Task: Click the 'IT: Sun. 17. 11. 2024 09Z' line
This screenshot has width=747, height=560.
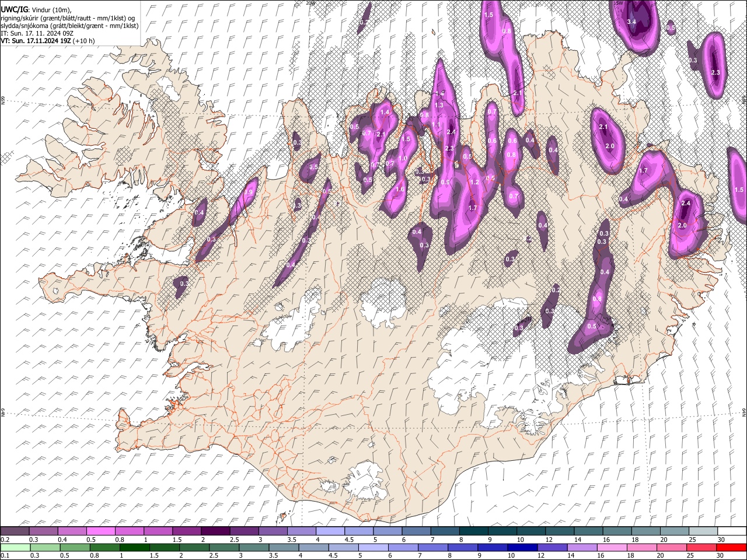Action: 37,33
